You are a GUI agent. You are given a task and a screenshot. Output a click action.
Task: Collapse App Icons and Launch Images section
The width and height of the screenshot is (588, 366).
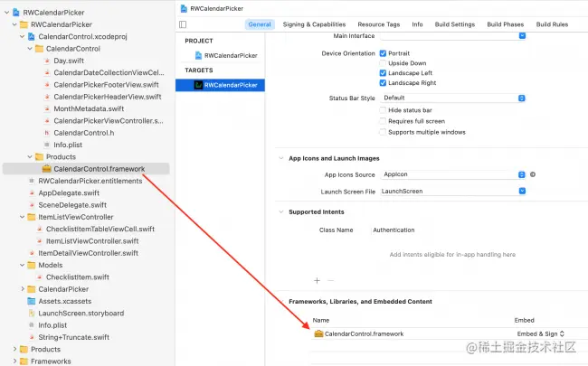280,158
